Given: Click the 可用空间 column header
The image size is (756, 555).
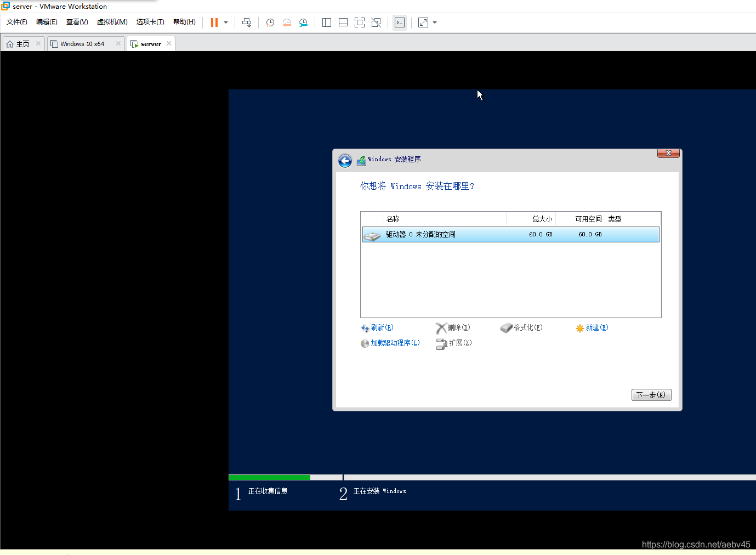Looking at the screenshot, I should [580, 219].
